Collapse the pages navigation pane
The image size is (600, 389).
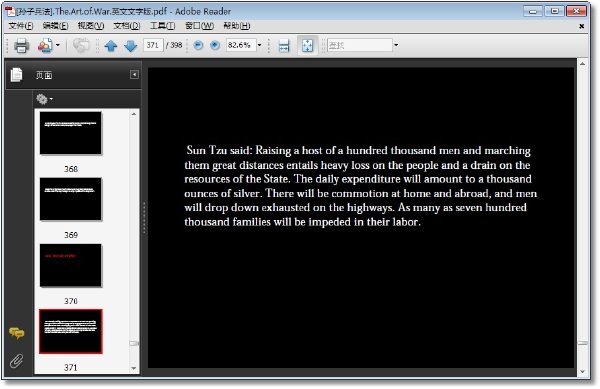(134, 74)
